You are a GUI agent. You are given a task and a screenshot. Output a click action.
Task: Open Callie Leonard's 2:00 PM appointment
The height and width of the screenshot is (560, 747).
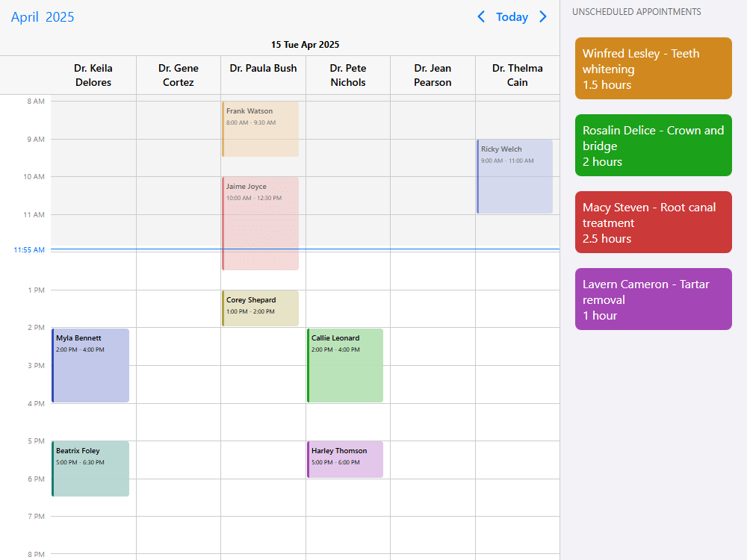click(345, 365)
